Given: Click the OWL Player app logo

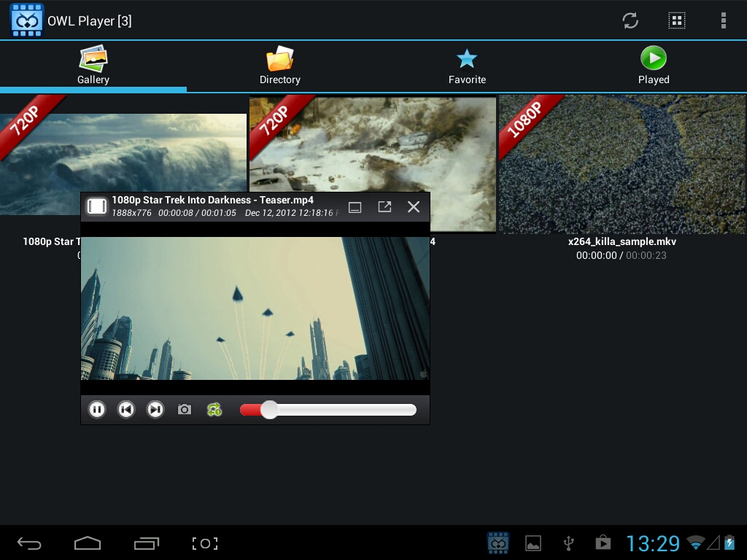Looking at the screenshot, I should point(27,20).
